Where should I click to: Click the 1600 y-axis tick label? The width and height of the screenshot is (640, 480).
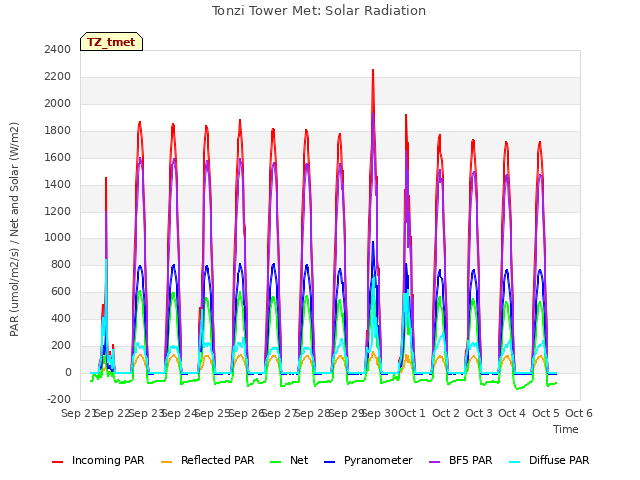[58, 158]
